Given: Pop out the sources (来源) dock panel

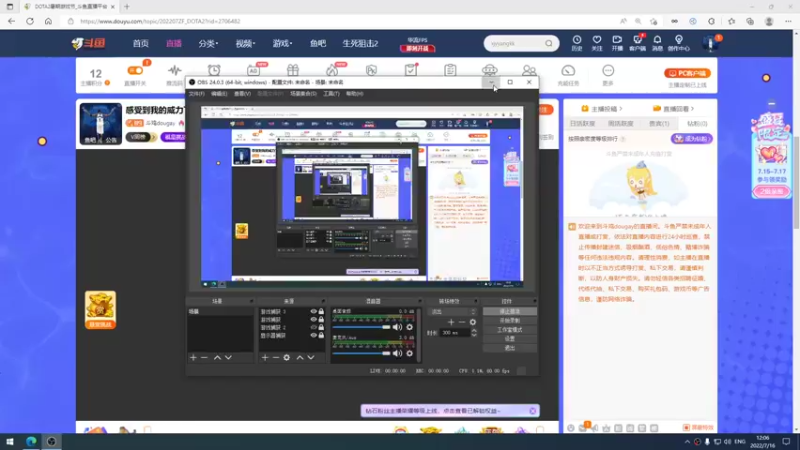Looking at the screenshot, I should pyautogui.click(x=323, y=302).
